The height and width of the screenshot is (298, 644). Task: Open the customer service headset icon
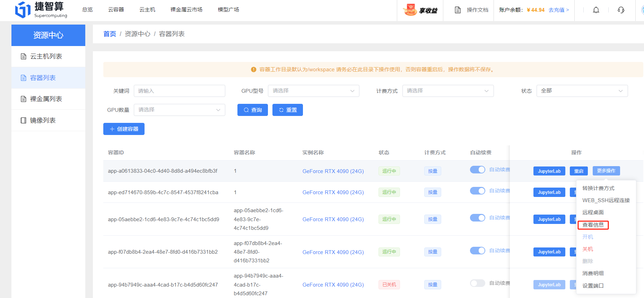point(621,10)
